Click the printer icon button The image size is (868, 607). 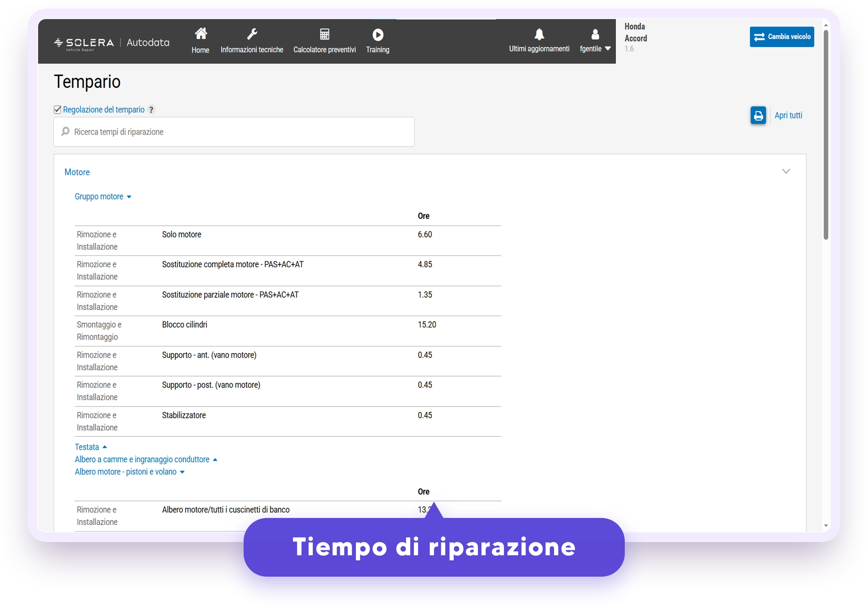click(758, 115)
